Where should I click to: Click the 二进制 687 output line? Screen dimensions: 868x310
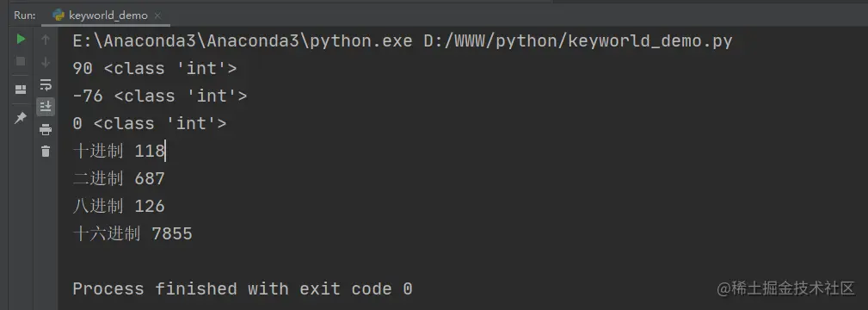(x=119, y=178)
